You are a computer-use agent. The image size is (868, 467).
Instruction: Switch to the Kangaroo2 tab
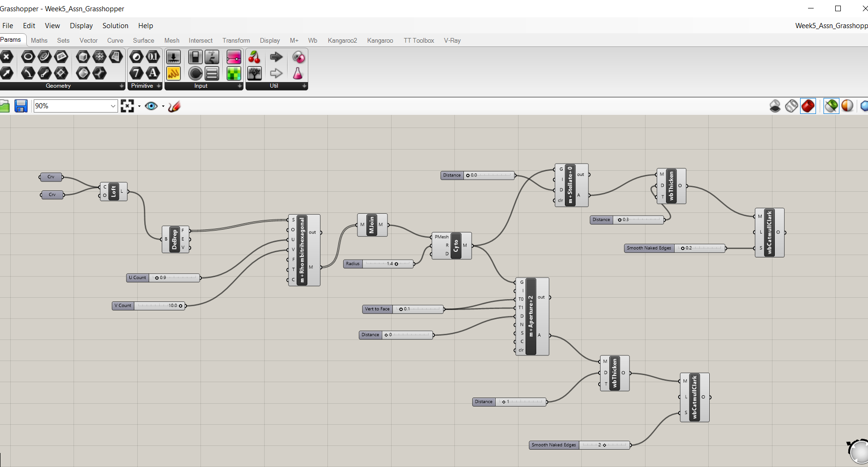[x=342, y=41]
